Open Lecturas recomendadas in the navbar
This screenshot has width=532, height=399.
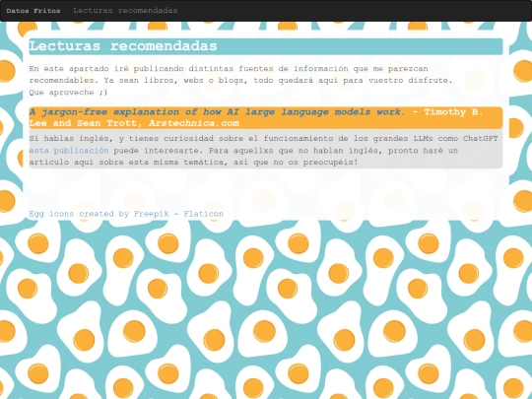125,11
